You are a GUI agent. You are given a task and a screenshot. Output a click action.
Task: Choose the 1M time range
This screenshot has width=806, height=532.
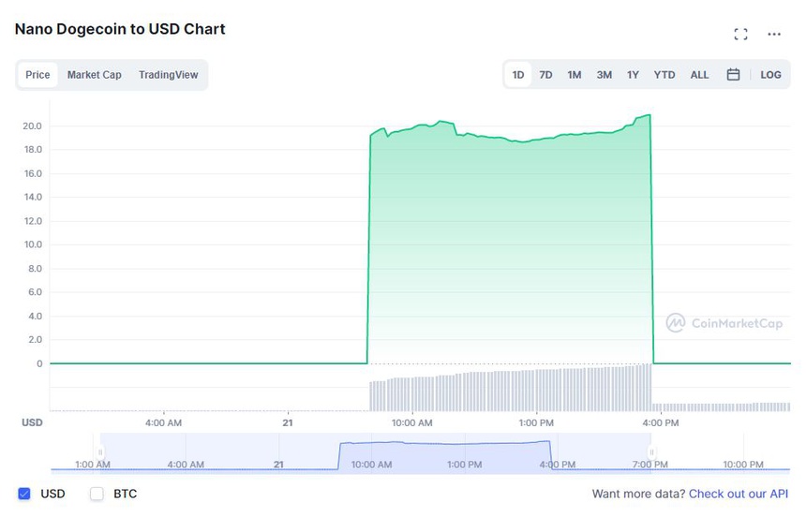pos(574,75)
